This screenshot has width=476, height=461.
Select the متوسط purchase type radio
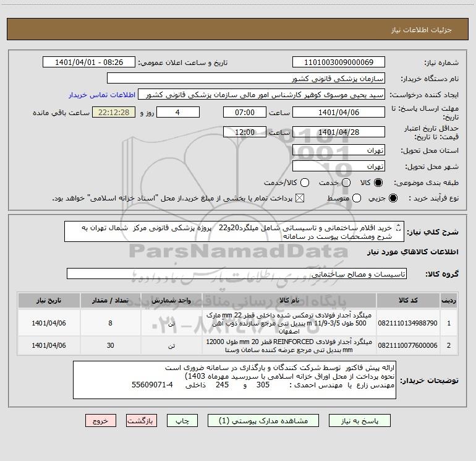click(x=357, y=198)
